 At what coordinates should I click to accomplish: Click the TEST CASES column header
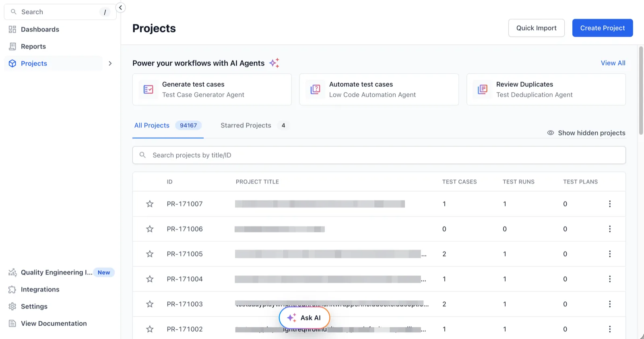(x=459, y=182)
